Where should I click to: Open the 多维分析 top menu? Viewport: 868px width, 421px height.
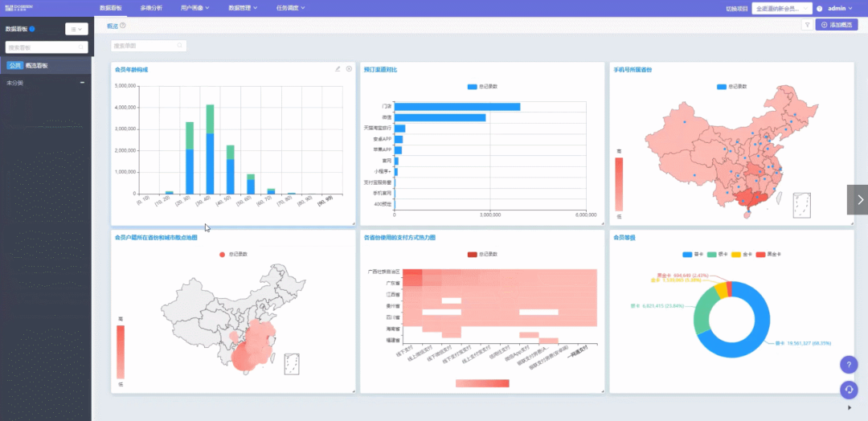(151, 8)
